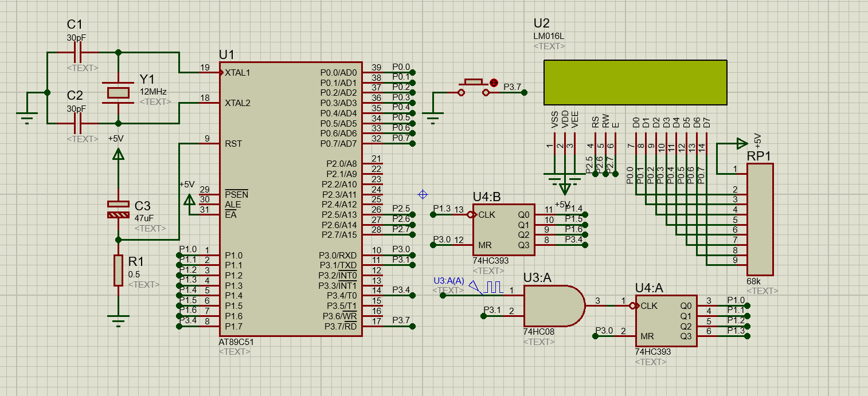Click the ground symbol beside capacitor C2
This screenshot has width=868, height=396.
(26, 117)
